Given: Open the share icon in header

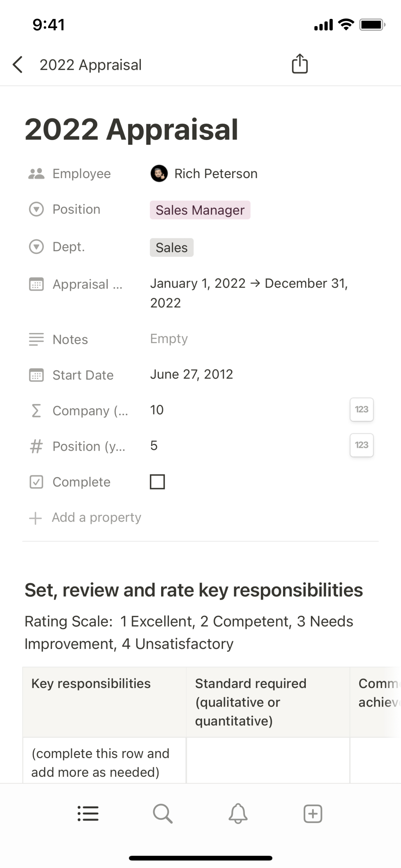Looking at the screenshot, I should (299, 64).
